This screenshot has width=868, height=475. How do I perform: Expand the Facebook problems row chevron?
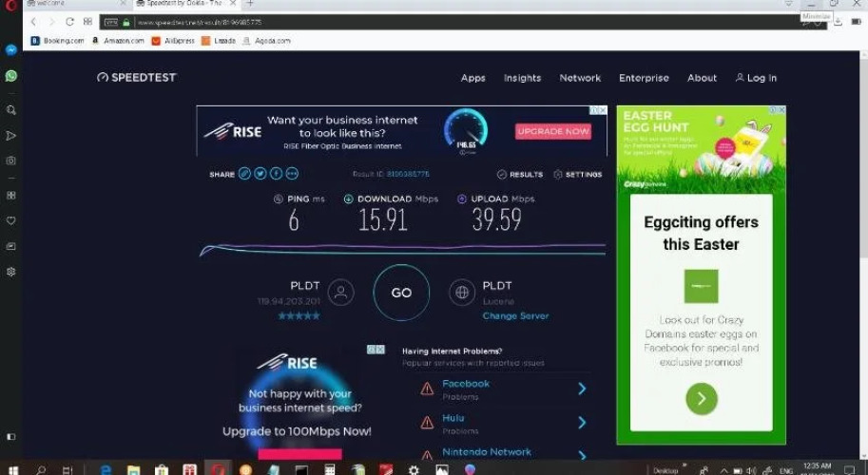[582, 389]
